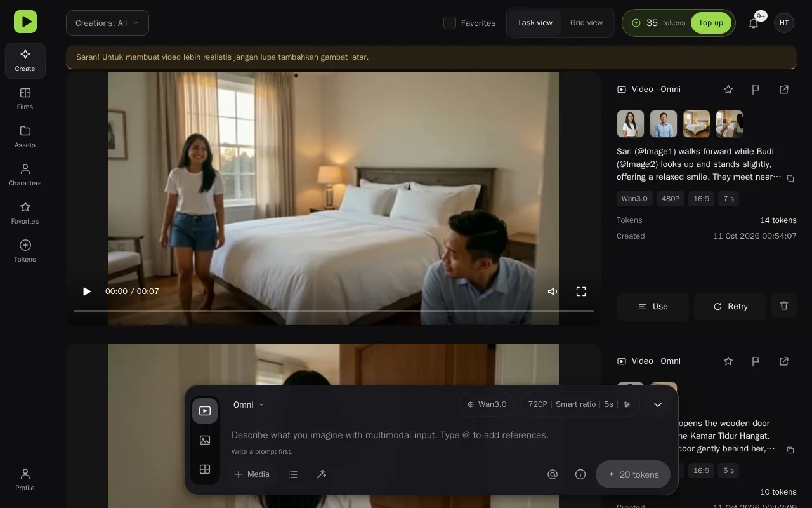This screenshot has height=508, width=812.
Task: Open the Creations: All dropdown
Action: (107, 23)
